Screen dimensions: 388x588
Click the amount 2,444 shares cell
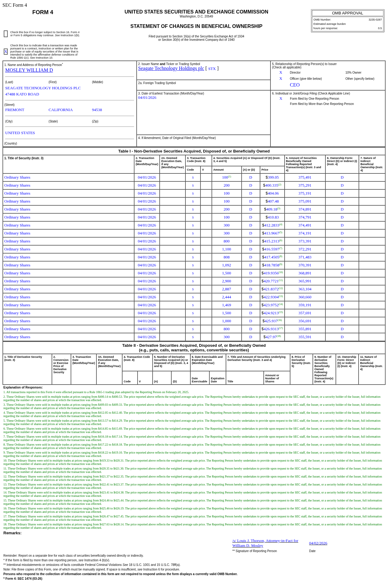(x=227, y=297)
